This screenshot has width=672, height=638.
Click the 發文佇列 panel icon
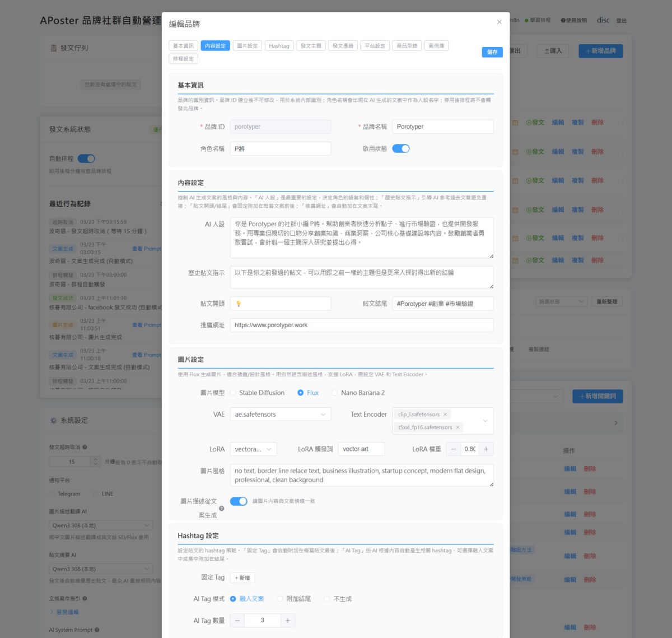(54, 48)
